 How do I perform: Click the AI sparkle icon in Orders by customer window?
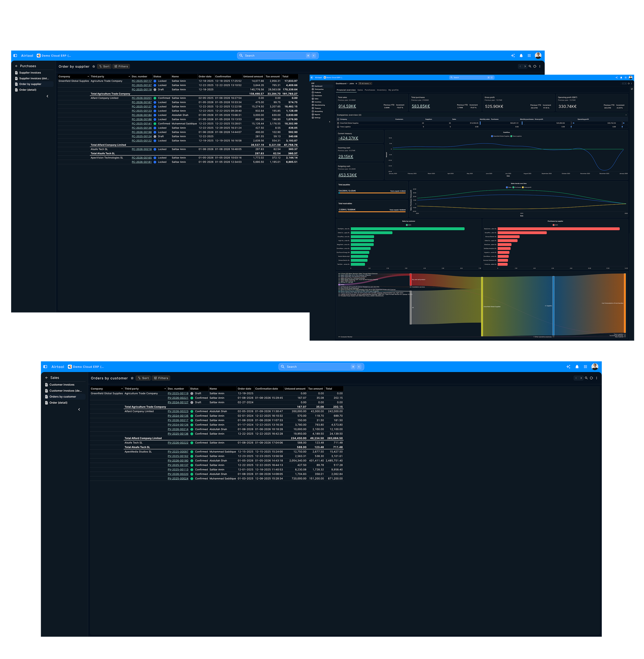pos(568,367)
